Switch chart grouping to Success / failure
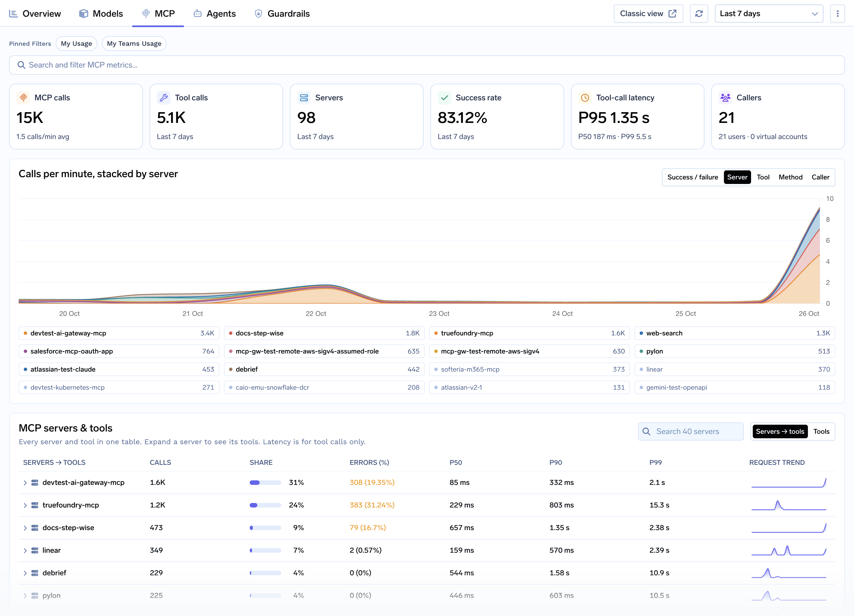This screenshot has height=616, width=854. point(693,177)
